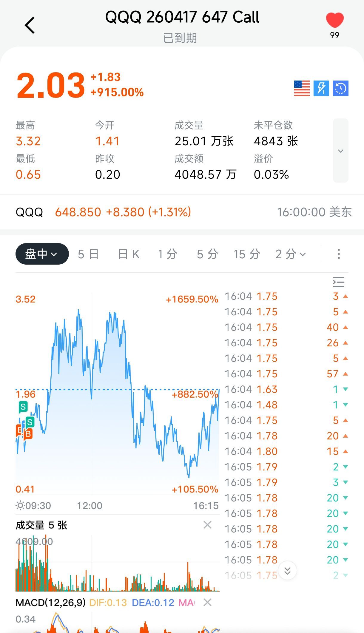Tap the MACD(12,26,9) indicator label
This screenshot has height=633, width=364.
click(50, 603)
